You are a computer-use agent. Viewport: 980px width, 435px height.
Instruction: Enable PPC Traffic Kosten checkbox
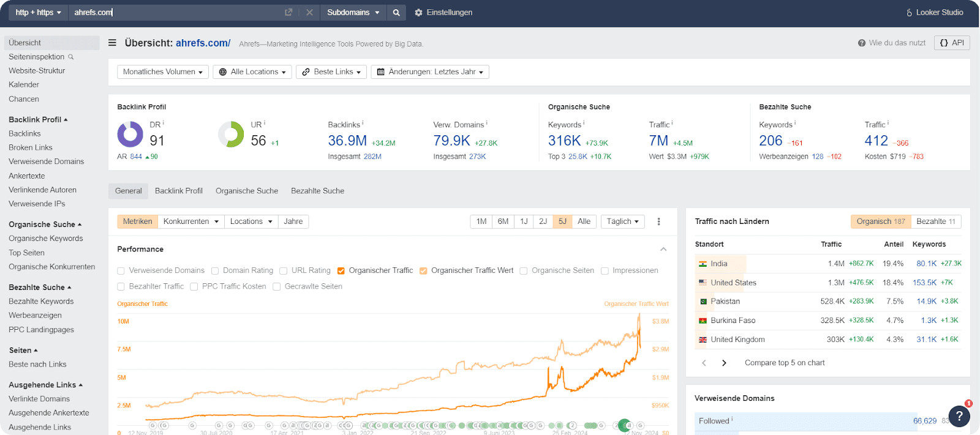click(194, 287)
